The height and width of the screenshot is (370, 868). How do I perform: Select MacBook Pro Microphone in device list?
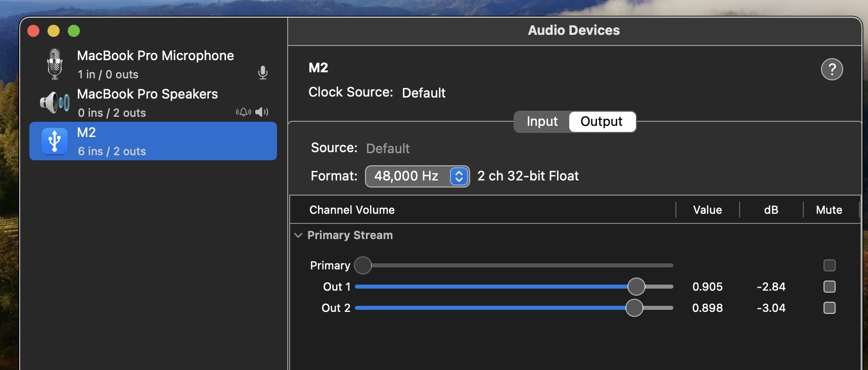point(153,64)
